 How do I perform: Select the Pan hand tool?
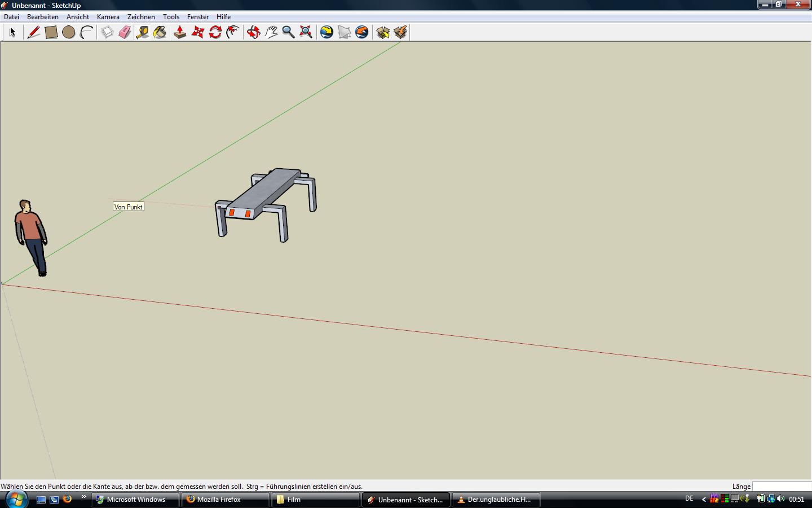pyautogui.click(x=271, y=32)
